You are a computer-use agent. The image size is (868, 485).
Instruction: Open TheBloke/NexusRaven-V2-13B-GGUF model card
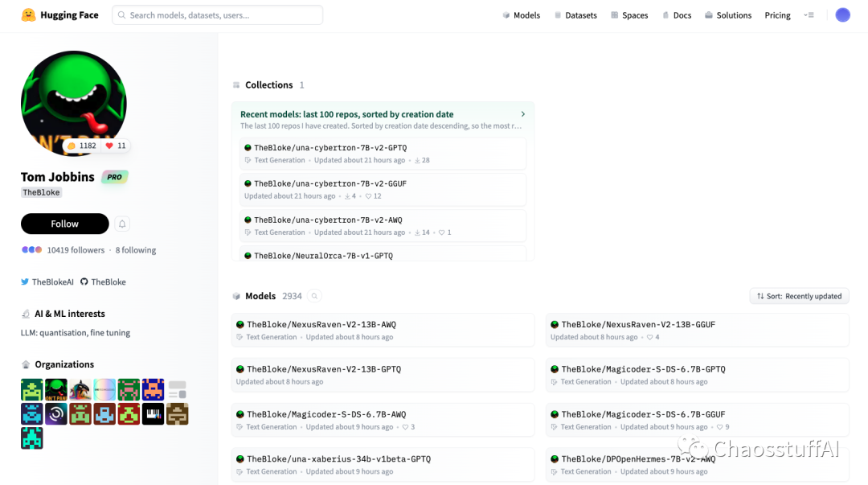point(698,331)
